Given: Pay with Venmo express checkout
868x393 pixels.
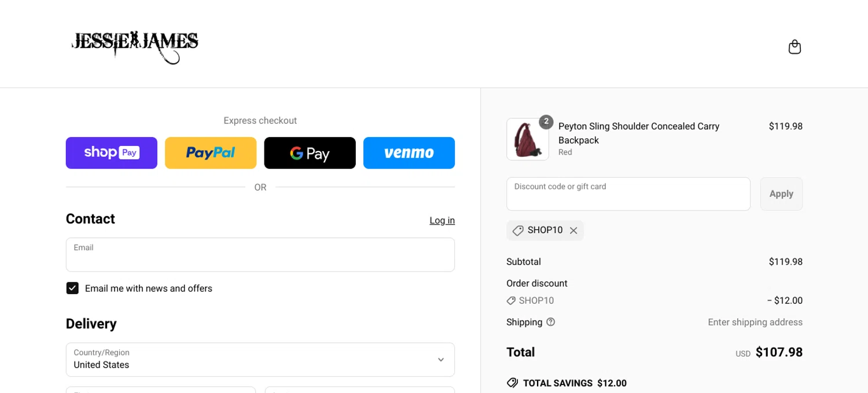Looking at the screenshot, I should coord(409,153).
